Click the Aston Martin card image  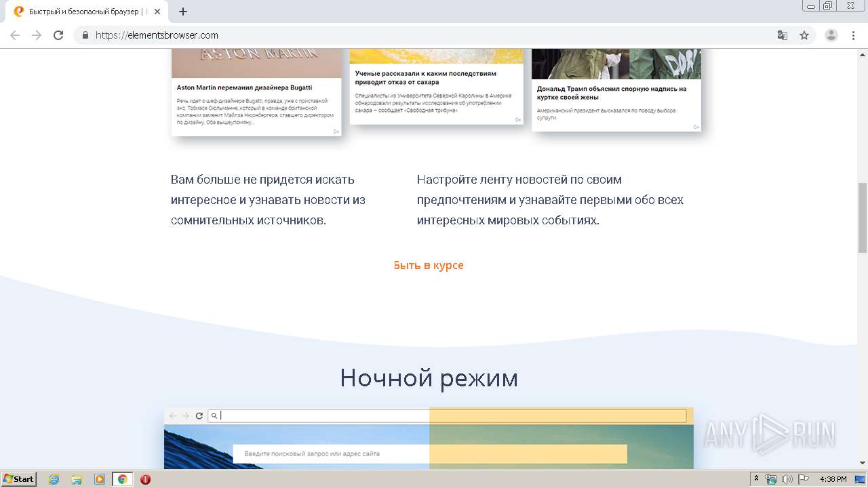256,63
